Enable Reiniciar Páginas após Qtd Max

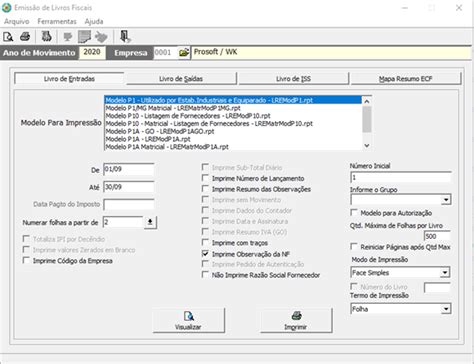point(354,247)
